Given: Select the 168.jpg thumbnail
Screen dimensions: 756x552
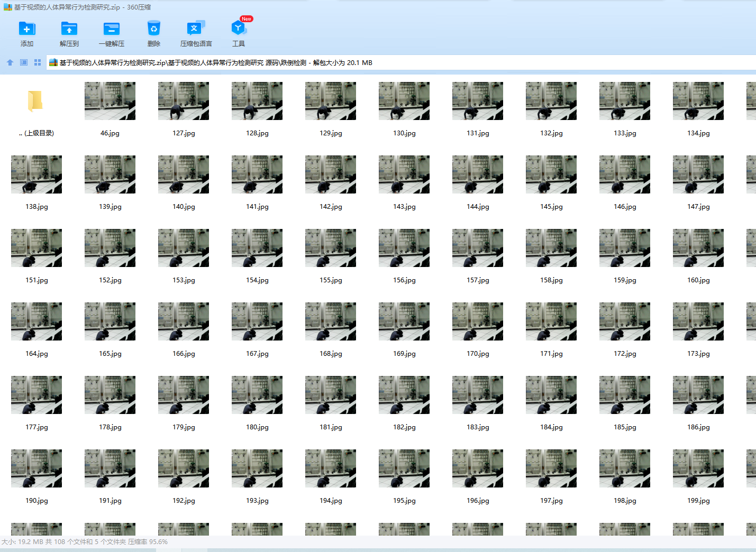Looking at the screenshot, I should (x=331, y=321).
